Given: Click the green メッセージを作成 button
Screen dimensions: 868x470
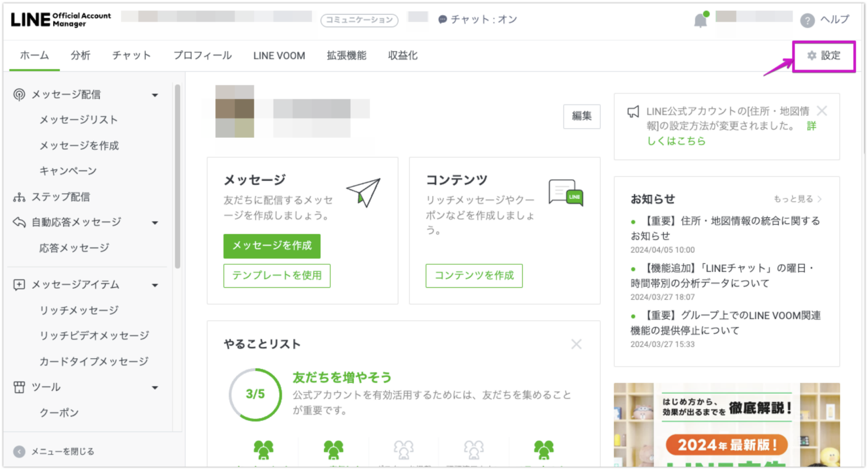Looking at the screenshot, I should 272,246.
